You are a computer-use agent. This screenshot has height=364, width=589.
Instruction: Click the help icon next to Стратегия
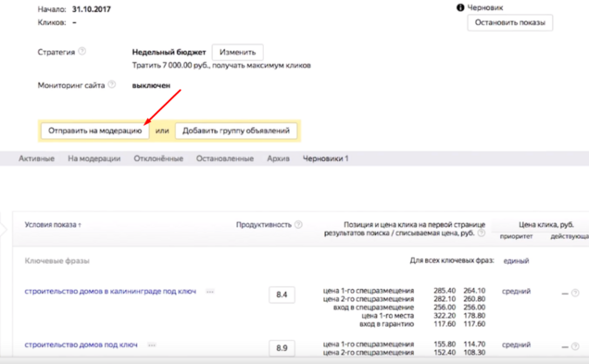coord(81,51)
